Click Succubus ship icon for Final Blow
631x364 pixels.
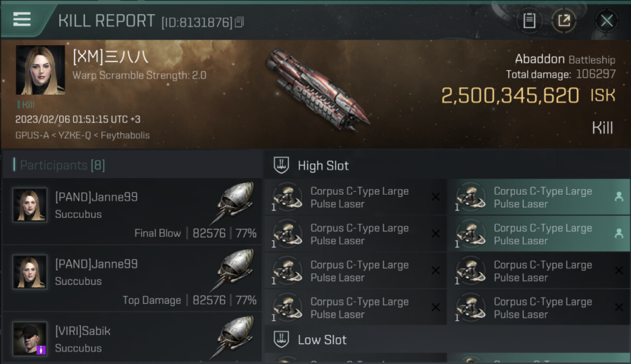(235, 203)
